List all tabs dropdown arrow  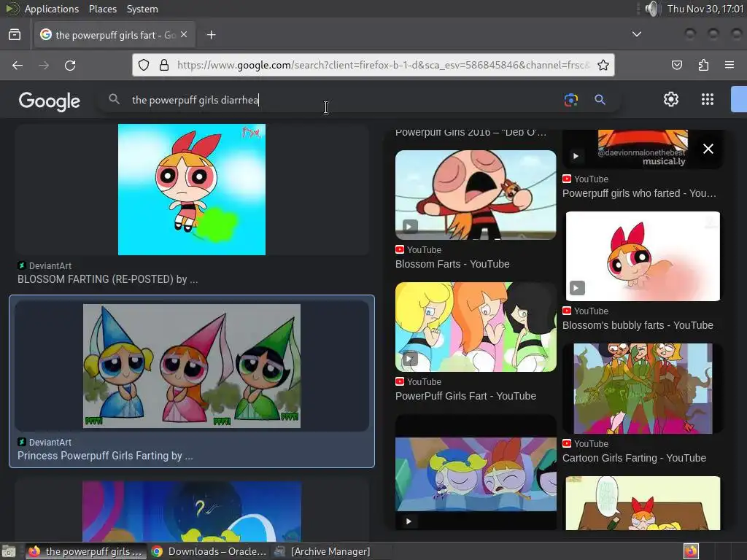(636, 34)
